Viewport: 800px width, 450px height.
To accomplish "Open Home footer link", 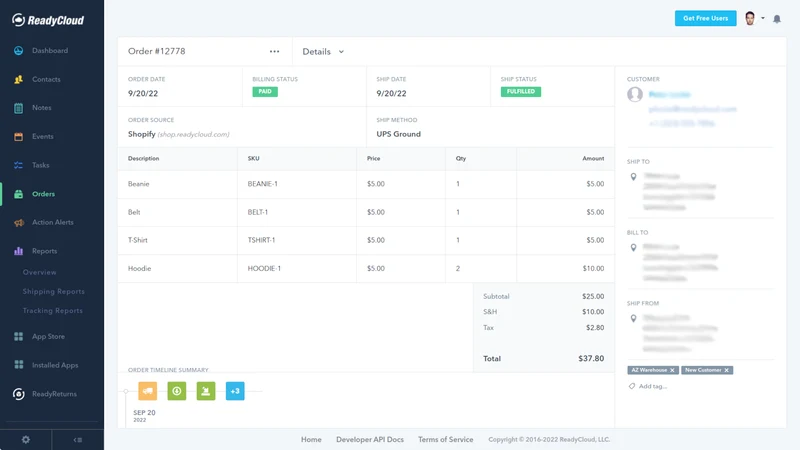I will [311, 439].
